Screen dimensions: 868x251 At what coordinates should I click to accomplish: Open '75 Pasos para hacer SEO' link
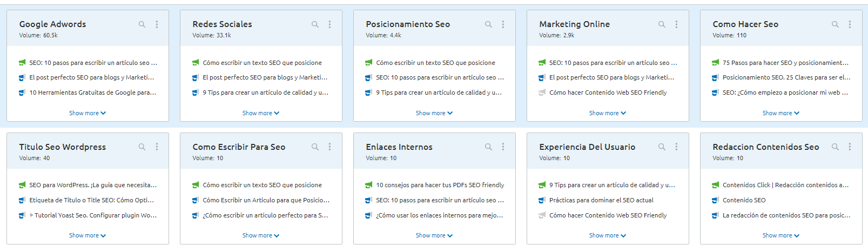tap(786, 63)
